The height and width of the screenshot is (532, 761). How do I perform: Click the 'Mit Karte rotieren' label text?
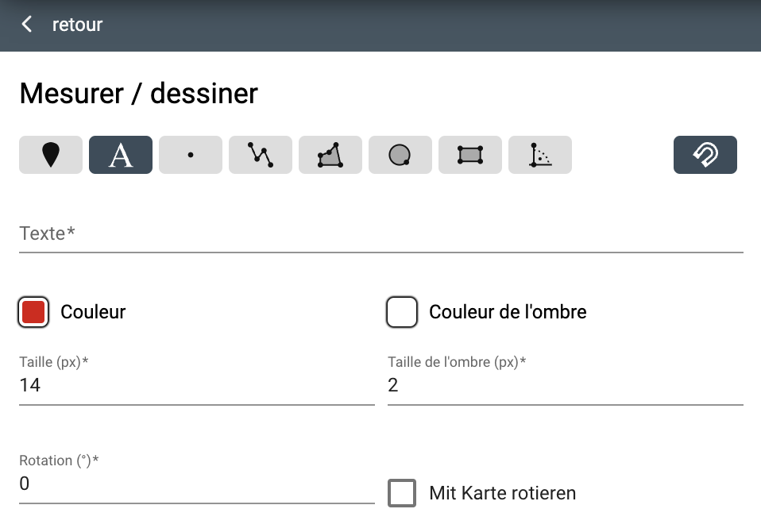coord(502,493)
